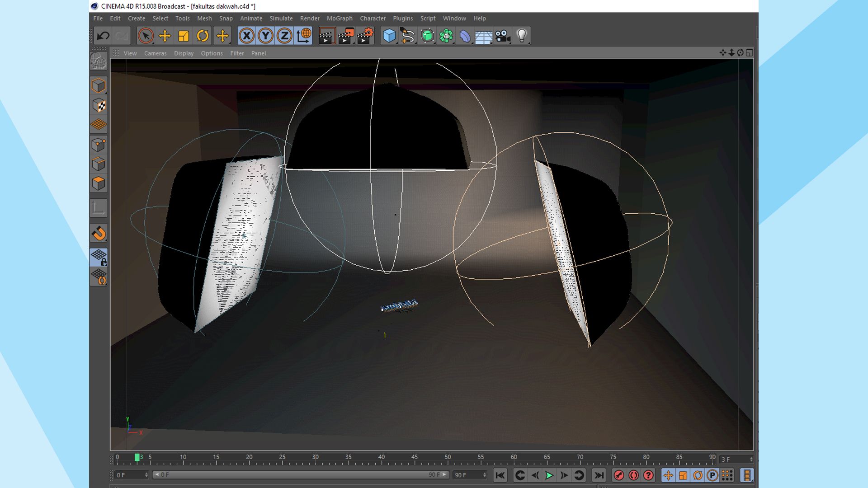Click Make Editable icon in left palette

tap(99, 61)
